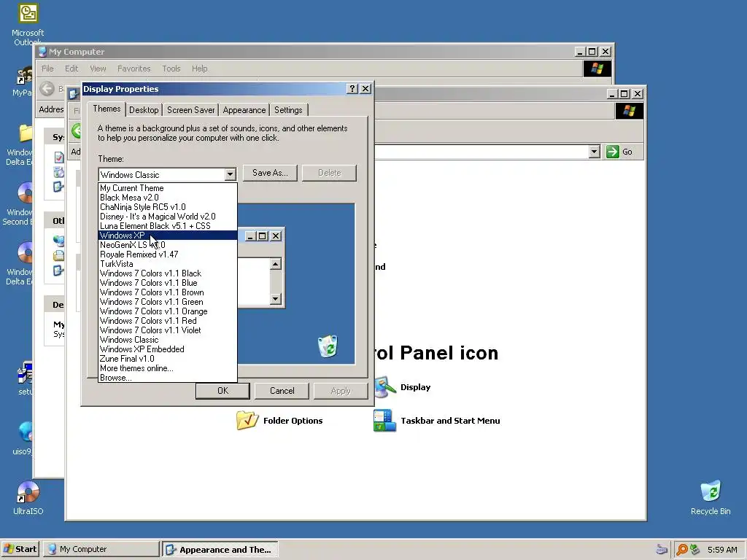The image size is (747, 560).
Task: Click the taskbar clock showing 5:59 AM
Action: (722, 550)
